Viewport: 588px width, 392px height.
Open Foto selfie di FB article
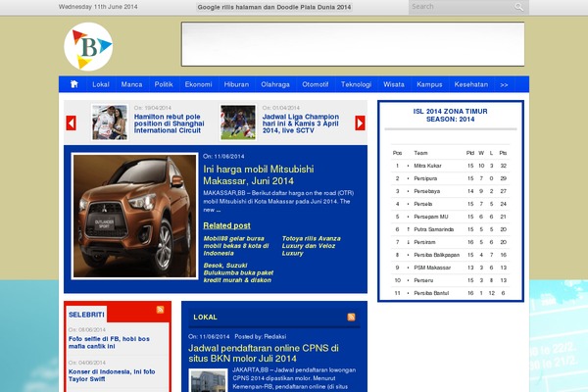[109, 342]
